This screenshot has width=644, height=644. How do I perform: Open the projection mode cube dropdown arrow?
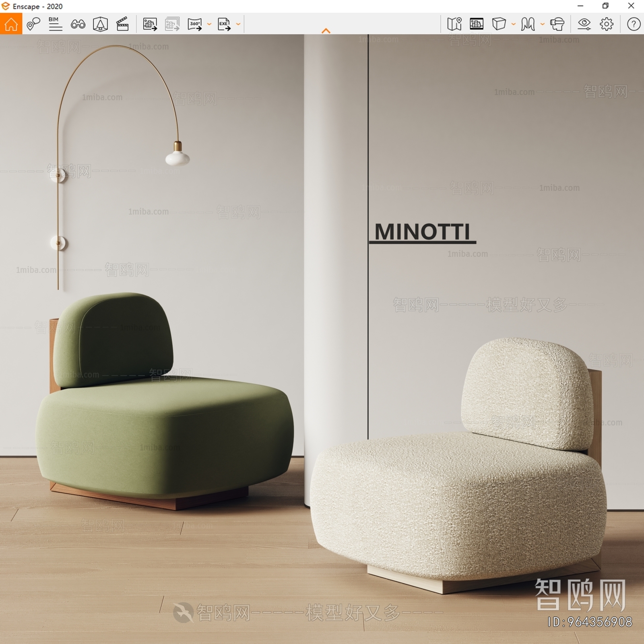click(x=514, y=24)
